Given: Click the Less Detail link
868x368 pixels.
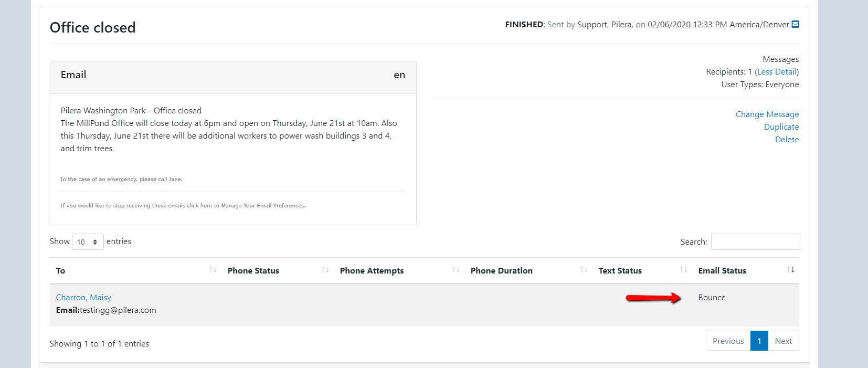Looking at the screenshot, I should pyautogui.click(x=777, y=72).
